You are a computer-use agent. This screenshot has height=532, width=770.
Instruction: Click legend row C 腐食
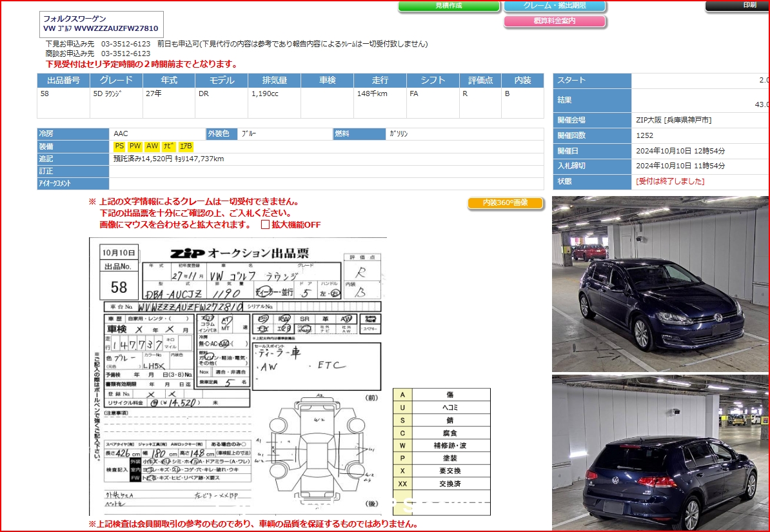coord(442,433)
